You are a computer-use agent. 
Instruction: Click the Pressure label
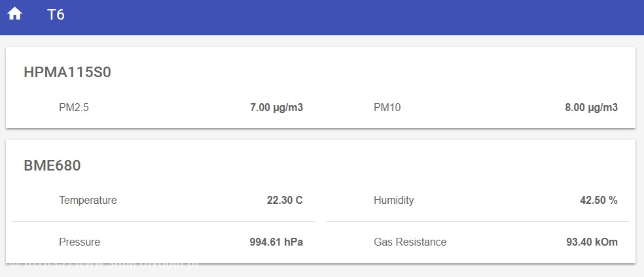coord(79,242)
